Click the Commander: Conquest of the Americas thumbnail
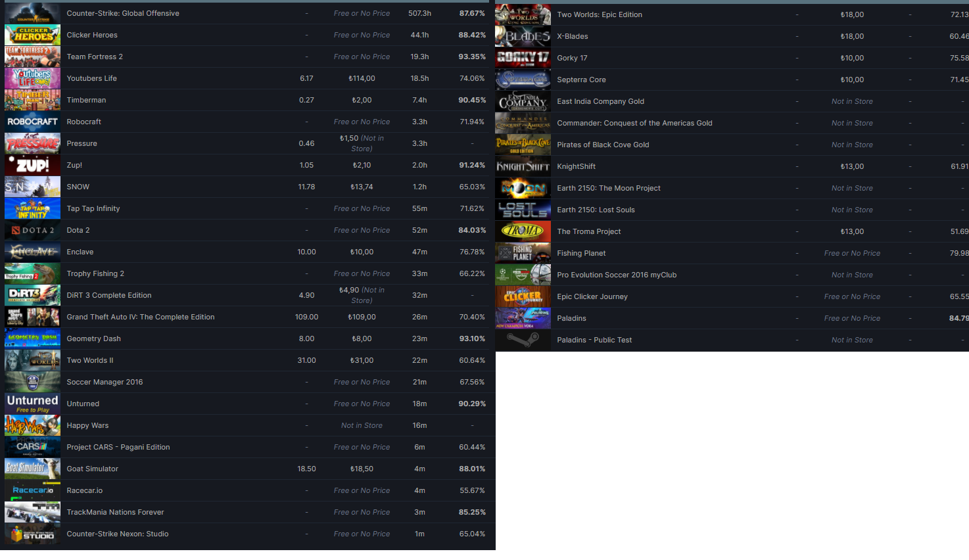Image resolution: width=969 pixels, height=560 pixels. point(523,123)
